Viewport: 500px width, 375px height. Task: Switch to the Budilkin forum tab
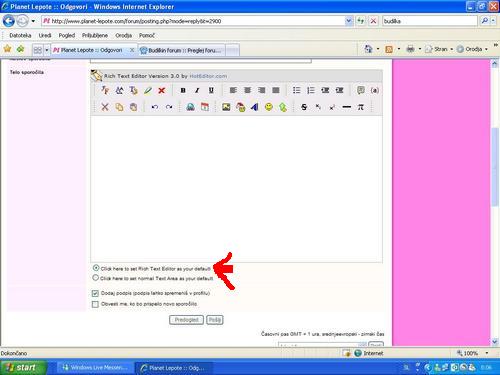pyautogui.click(x=182, y=50)
